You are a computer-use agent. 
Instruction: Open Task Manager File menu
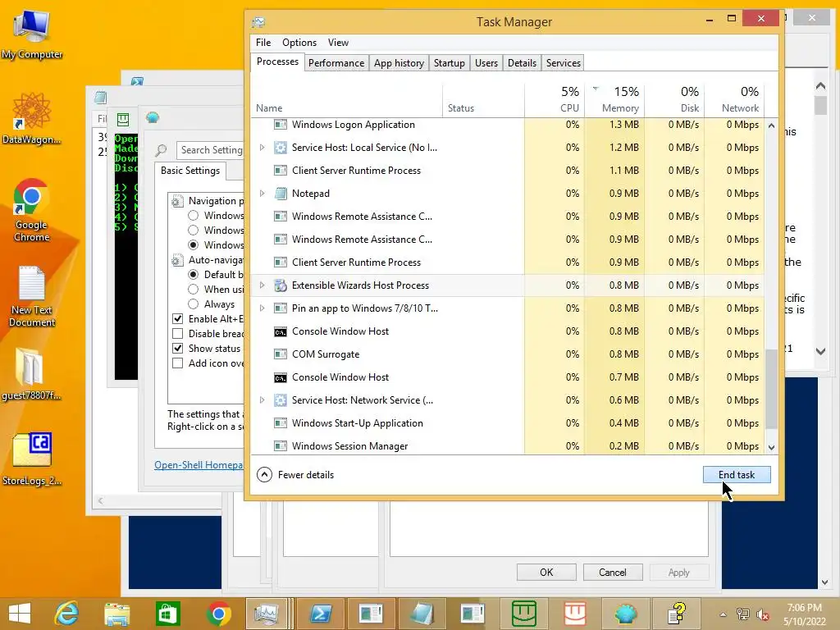point(263,43)
